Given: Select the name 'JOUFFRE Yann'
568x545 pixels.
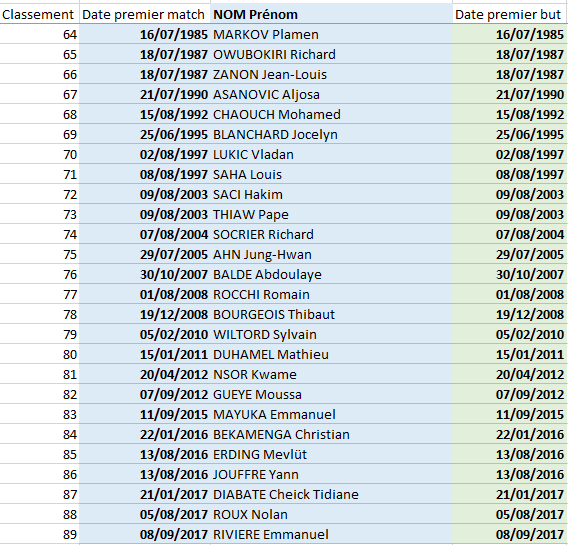Looking at the screenshot, I should click(256, 474).
